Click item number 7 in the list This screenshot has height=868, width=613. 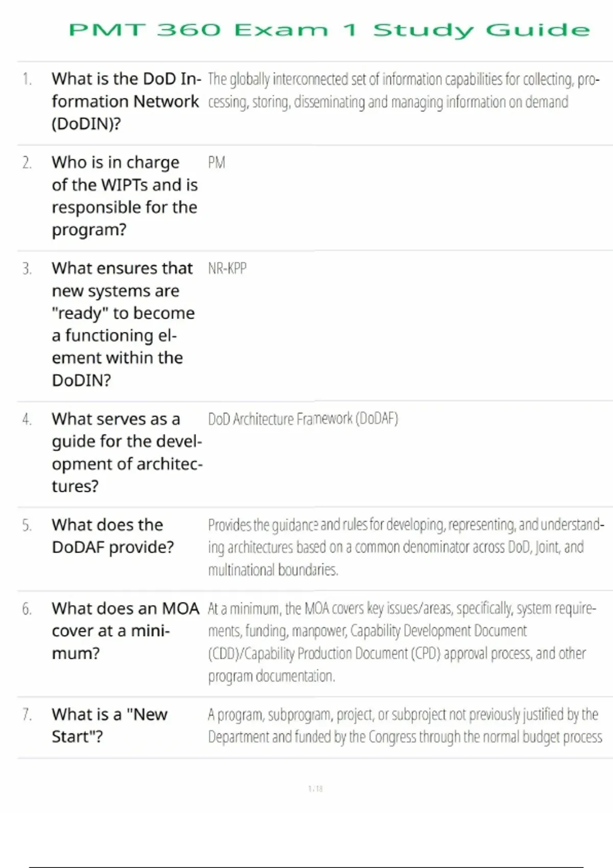click(27, 715)
